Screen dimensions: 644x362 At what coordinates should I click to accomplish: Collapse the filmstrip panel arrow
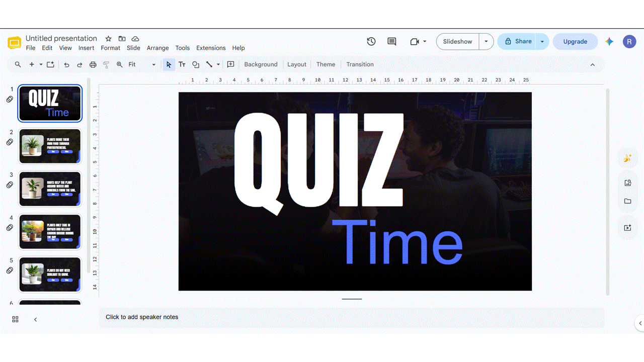pyautogui.click(x=35, y=319)
